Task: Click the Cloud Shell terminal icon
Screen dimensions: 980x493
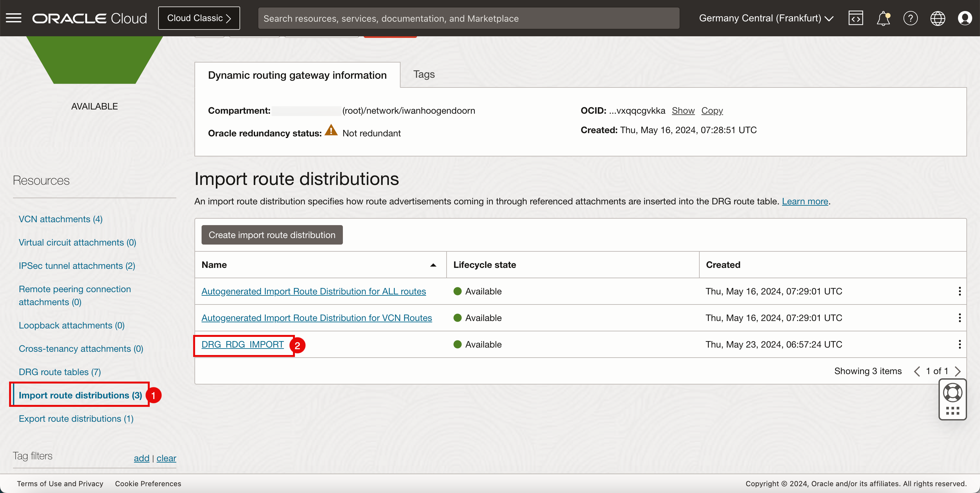Action: pos(856,17)
